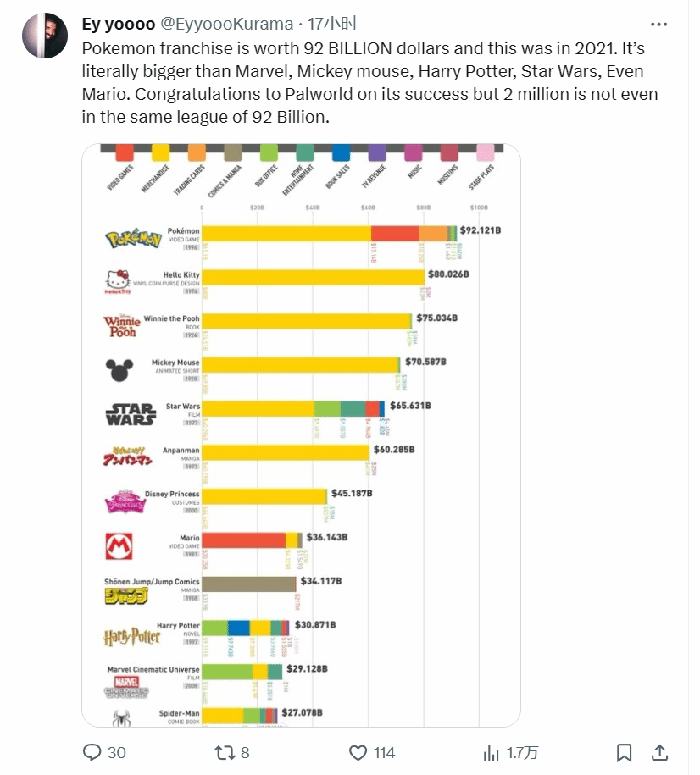The width and height of the screenshot is (700, 775).
Task: Bookmark this tweet
Action: (x=624, y=752)
